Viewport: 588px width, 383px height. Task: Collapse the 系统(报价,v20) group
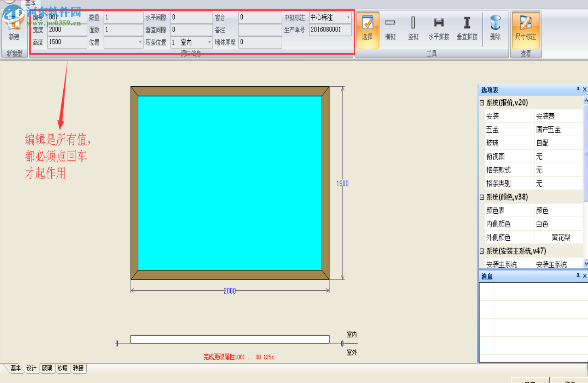(x=482, y=103)
